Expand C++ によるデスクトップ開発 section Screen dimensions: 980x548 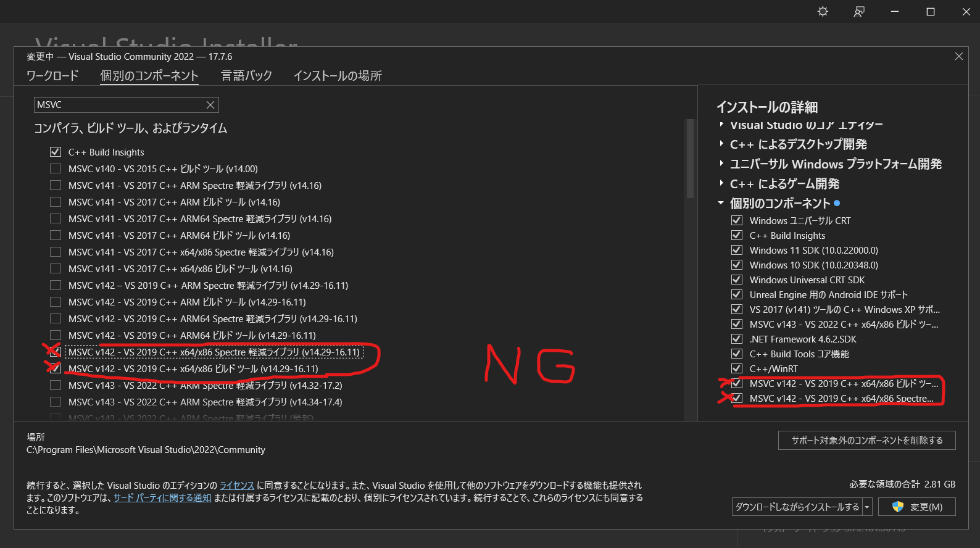[x=721, y=144]
